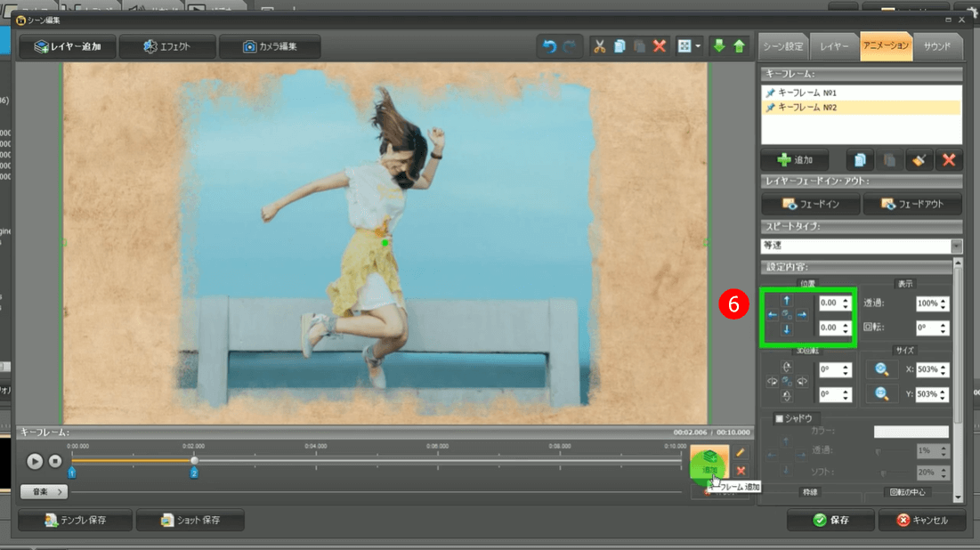Click the position up arrow icon
Image resolution: width=980 pixels, height=550 pixels.
tap(787, 301)
